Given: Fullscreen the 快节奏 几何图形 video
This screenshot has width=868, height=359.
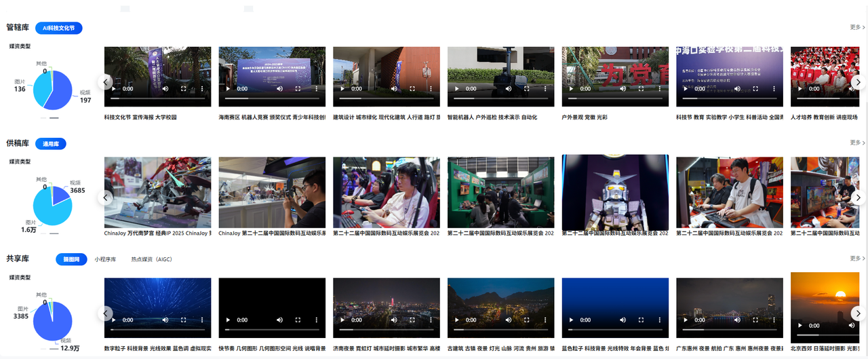Looking at the screenshot, I should click(x=299, y=320).
